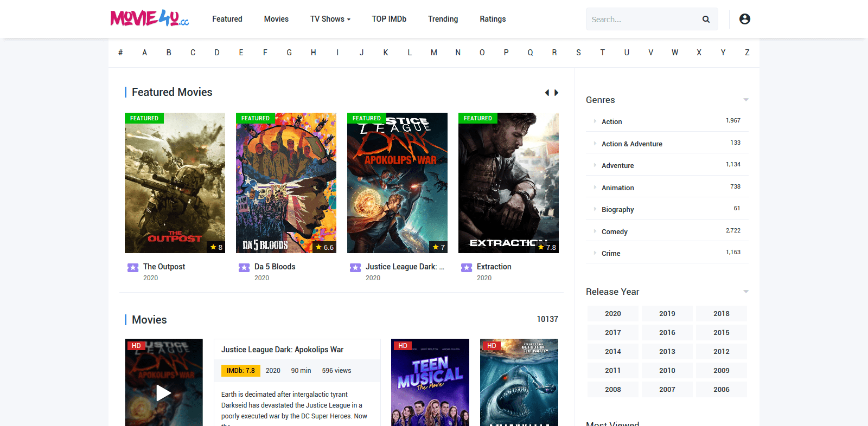Filter by release year 2020
Image resolution: width=868 pixels, height=426 pixels.
pos(613,314)
